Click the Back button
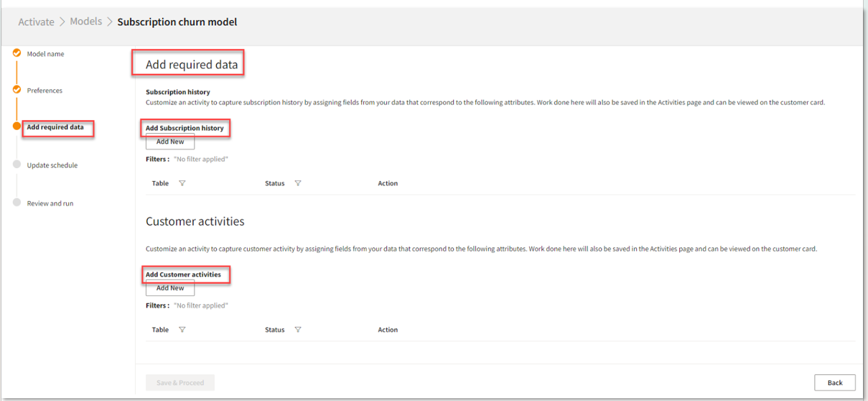 pyautogui.click(x=834, y=382)
